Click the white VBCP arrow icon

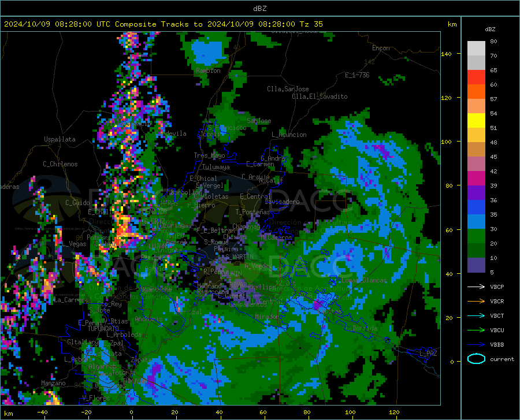(x=476, y=287)
